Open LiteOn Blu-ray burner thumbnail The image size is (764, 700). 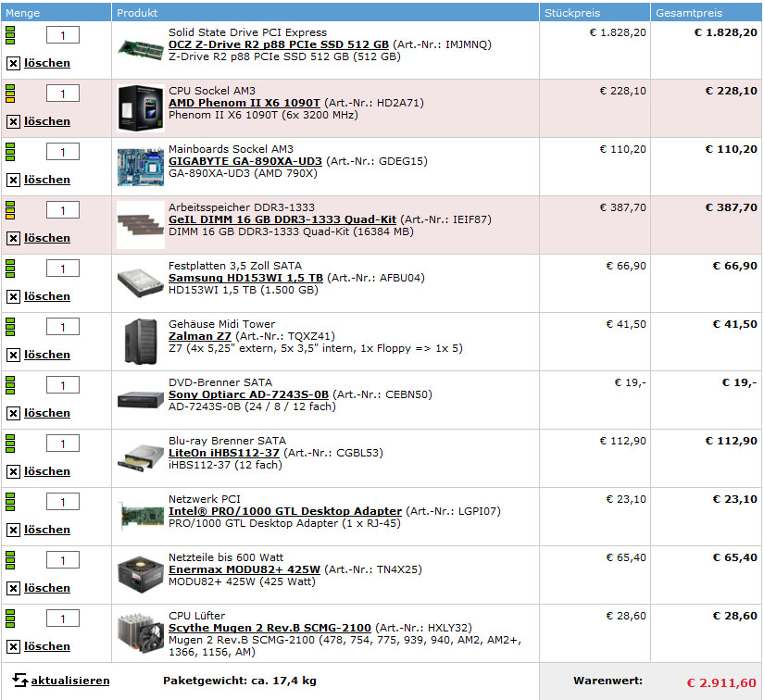click(x=141, y=458)
